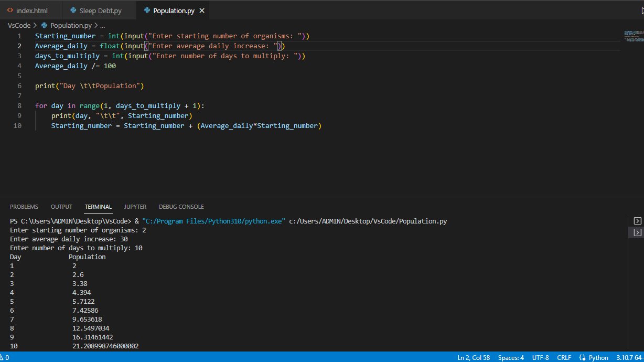The width and height of the screenshot is (644, 362).
Task: Click Ln 2, Col 58 to go to line
Action: pyautogui.click(x=474, y=357)
